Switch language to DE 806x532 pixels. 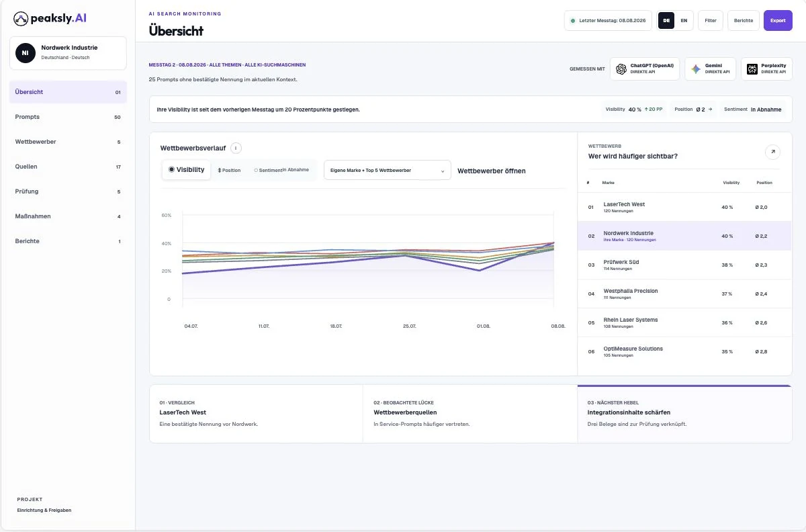click(x=666, y=21)
